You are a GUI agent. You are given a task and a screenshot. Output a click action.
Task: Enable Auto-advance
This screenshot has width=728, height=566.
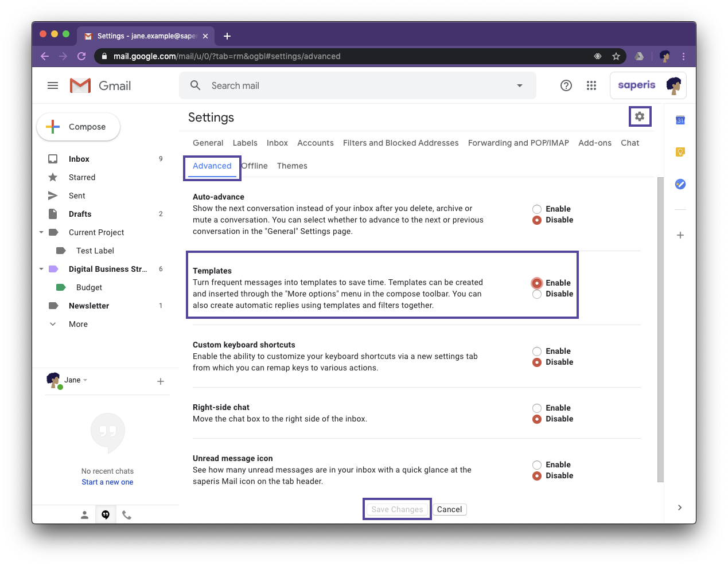click(x=537, y=209)
